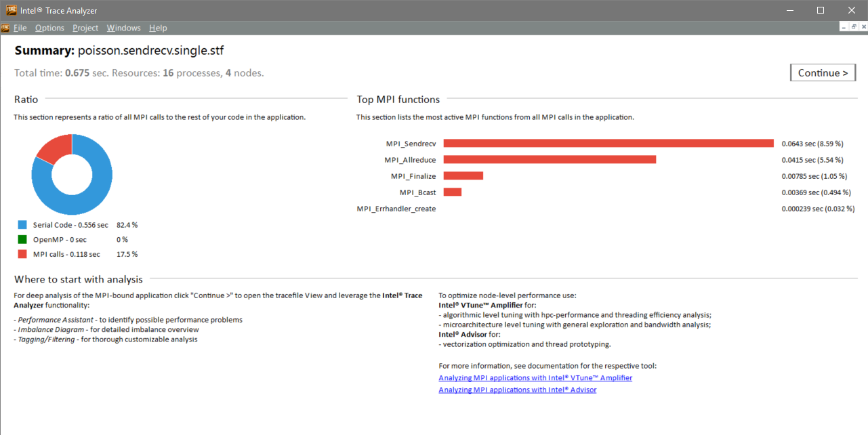Click the MPI_Finalize bar
Image resolution: width=868 pixels, height=435 pixels.
463,175
